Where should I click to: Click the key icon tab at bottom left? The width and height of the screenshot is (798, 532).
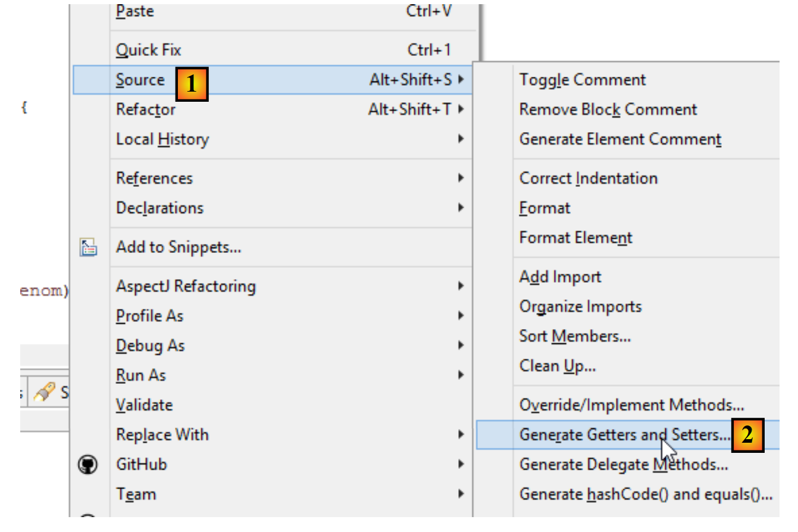click(44, 392)
